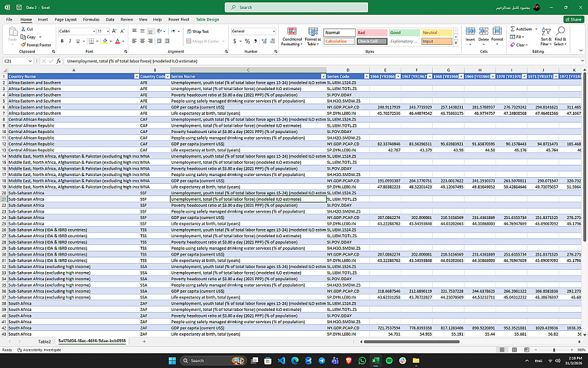
Task: Click the Share button
Action: click(x=573, y=19)
